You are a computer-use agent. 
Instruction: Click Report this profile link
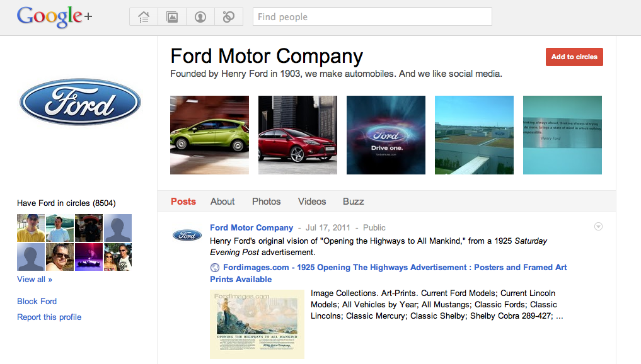(49, 317)
